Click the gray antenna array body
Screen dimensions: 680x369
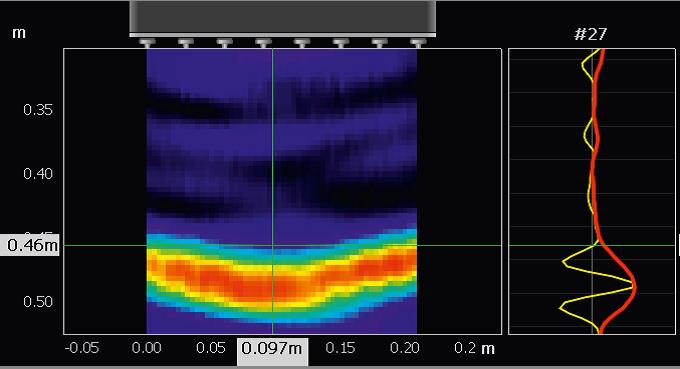283,18
